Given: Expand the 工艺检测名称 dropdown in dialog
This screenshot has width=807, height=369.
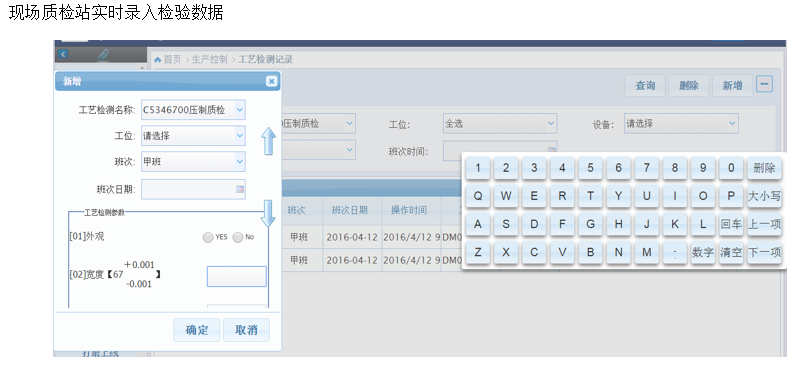Looking at the screenshot, I should (x=239, y=110).
